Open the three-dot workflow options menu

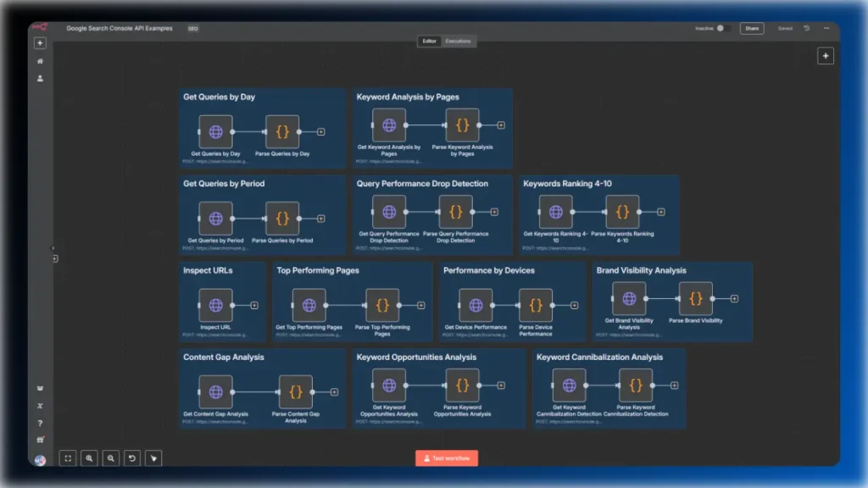[x=826, y=28]
